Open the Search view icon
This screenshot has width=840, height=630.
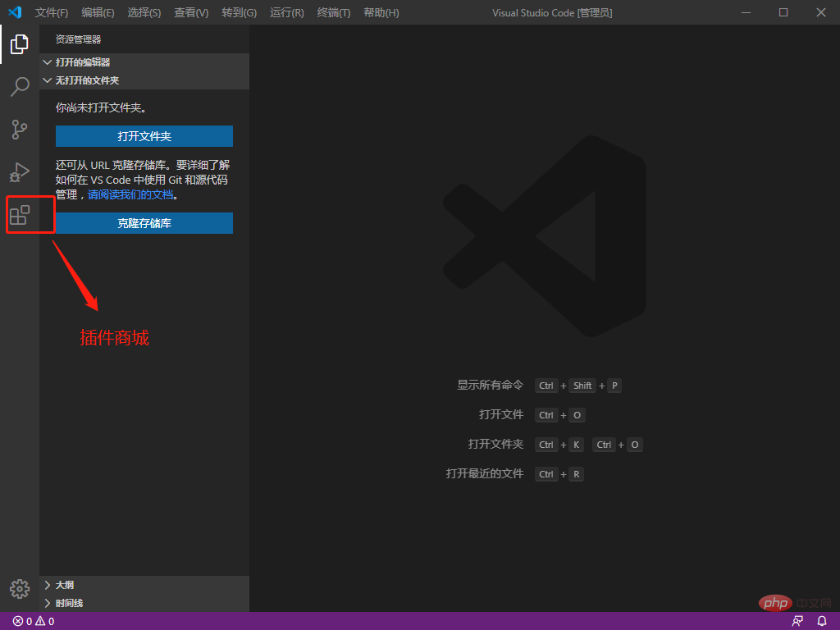click(20, 86)
